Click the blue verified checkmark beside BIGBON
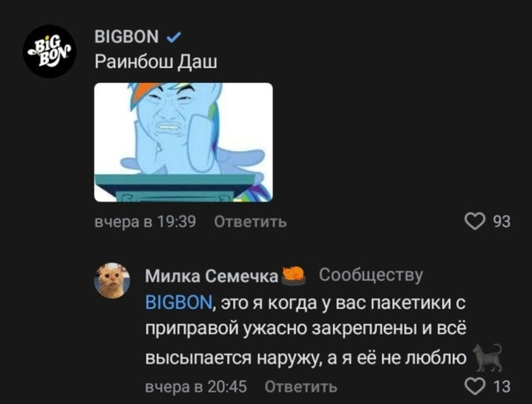532x404 pixels. pyautogui.click(x=174, y=37)
